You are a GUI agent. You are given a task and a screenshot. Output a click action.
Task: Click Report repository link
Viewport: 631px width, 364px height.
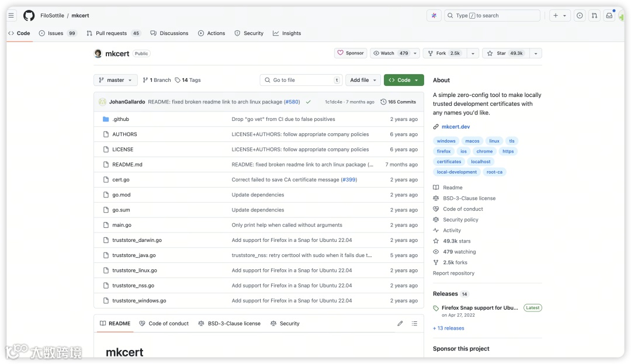coord(453,273)
